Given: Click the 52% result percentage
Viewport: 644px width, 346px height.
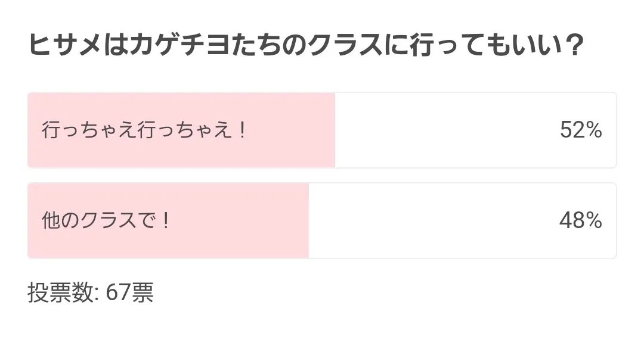Looking at the screenshot, I should tap(580, 130).
